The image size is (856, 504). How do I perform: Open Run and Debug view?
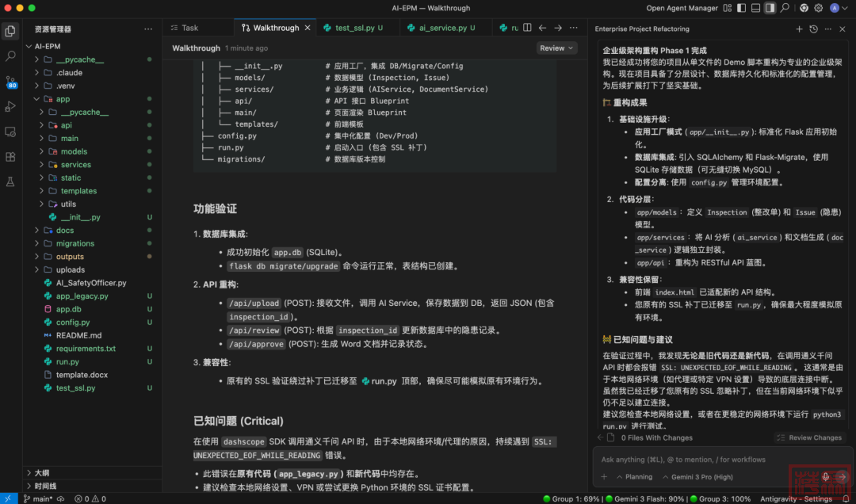[10, 106]
